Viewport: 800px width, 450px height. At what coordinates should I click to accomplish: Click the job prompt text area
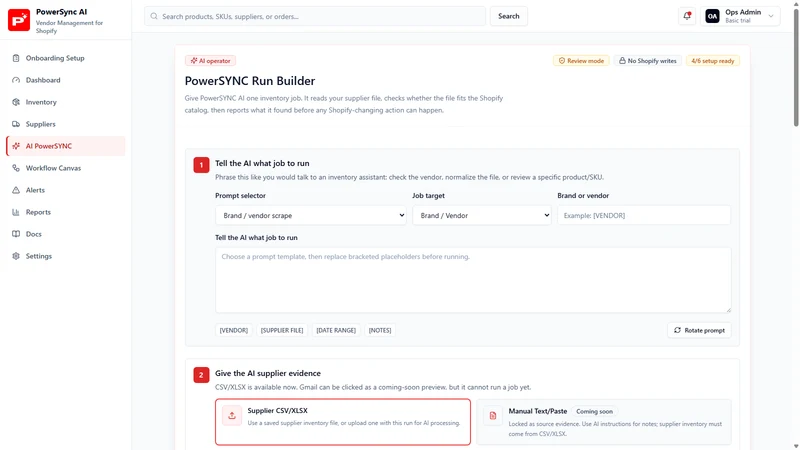pyautogui.click(x=473, y=280)
